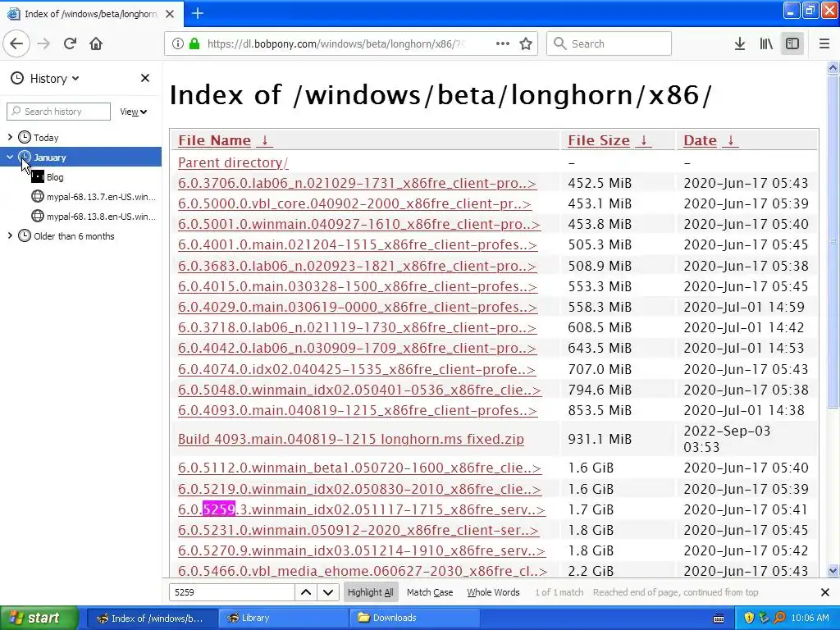This screenshot has height=630, width=840.
Task: Sort listing by File Size header
Action: pos(598,140)
